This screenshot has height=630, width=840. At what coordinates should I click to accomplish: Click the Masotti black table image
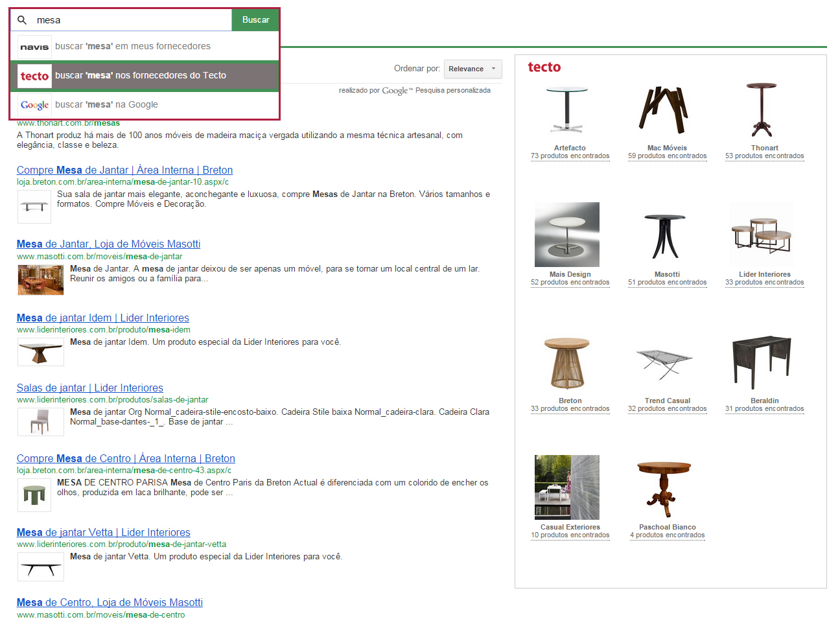(664, 236)
